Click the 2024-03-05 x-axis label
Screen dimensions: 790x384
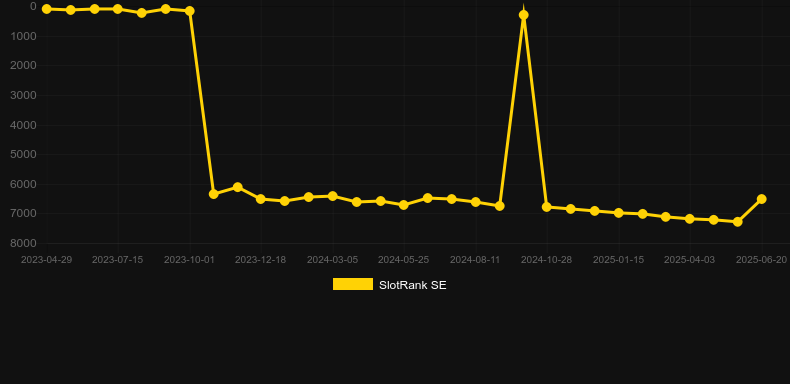pos(333,260)
